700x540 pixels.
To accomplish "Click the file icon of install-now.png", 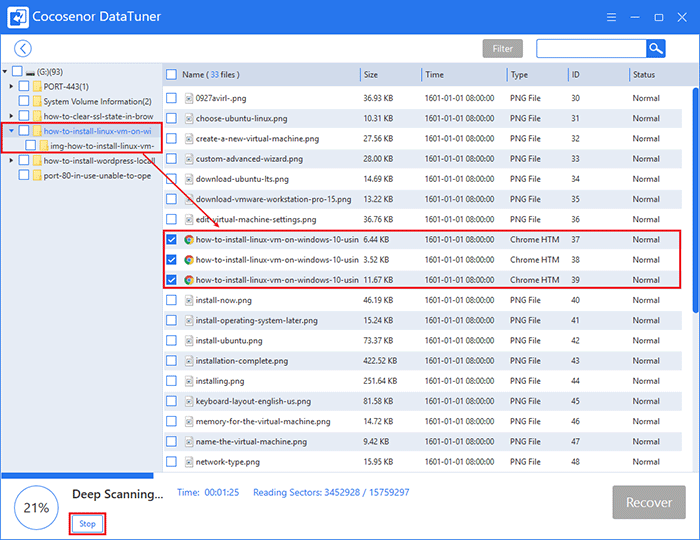I will coord(189,300).
